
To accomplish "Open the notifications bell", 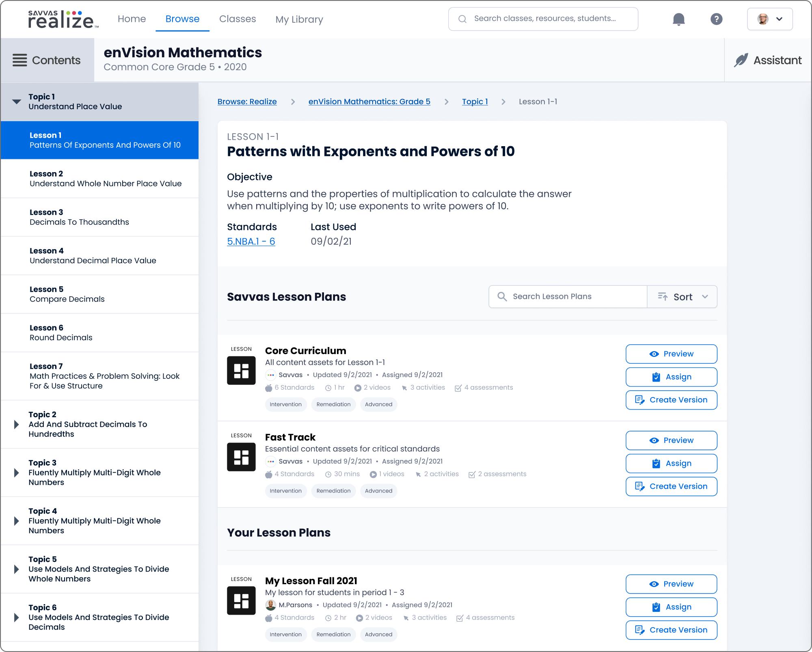I will (x=678, y=19).
